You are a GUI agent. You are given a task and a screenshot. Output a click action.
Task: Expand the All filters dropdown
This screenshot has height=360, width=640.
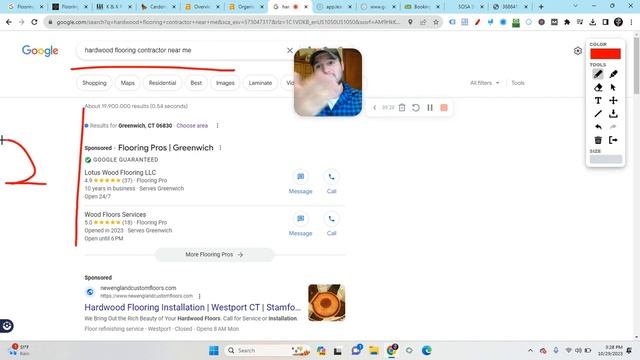pos(484,83)
